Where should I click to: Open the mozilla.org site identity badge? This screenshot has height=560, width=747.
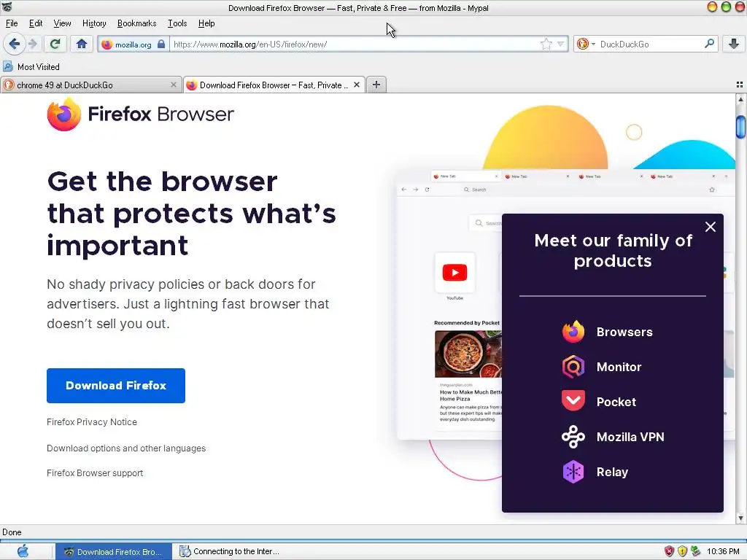133,44
